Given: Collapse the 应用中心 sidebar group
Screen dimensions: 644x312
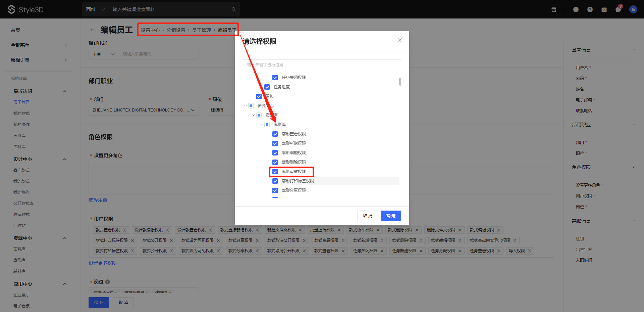Looking at the screenshot, I should pos(65,284).
